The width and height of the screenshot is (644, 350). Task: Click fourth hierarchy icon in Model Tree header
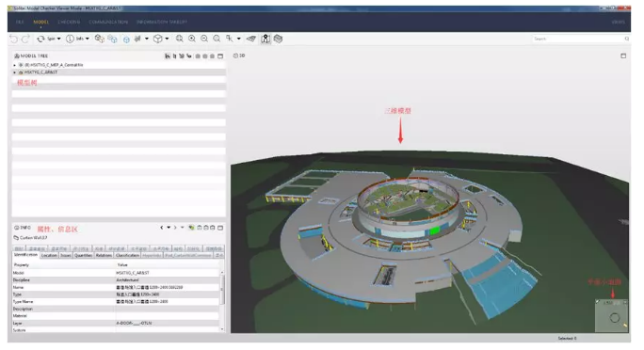189,56
